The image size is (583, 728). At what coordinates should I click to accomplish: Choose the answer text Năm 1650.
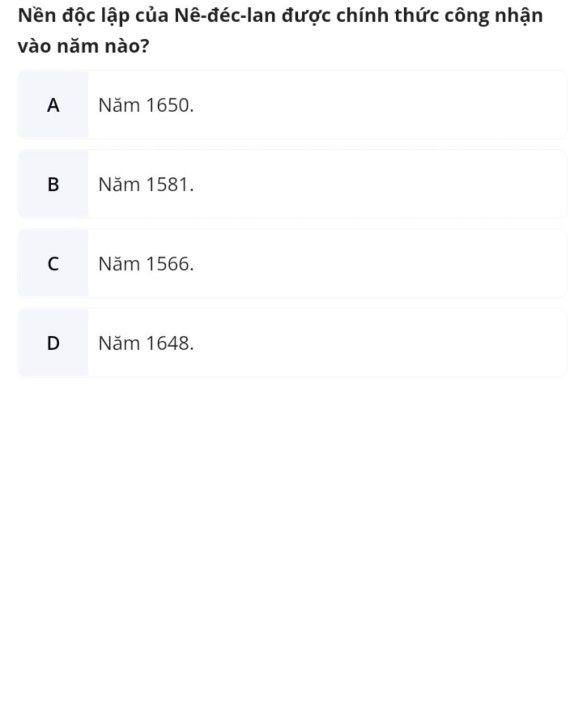click(x=146, y=105)
